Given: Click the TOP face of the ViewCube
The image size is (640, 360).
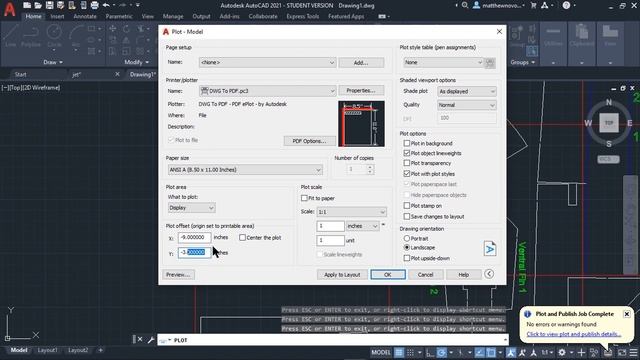Looking at the screenshot, I should (609, 122).
